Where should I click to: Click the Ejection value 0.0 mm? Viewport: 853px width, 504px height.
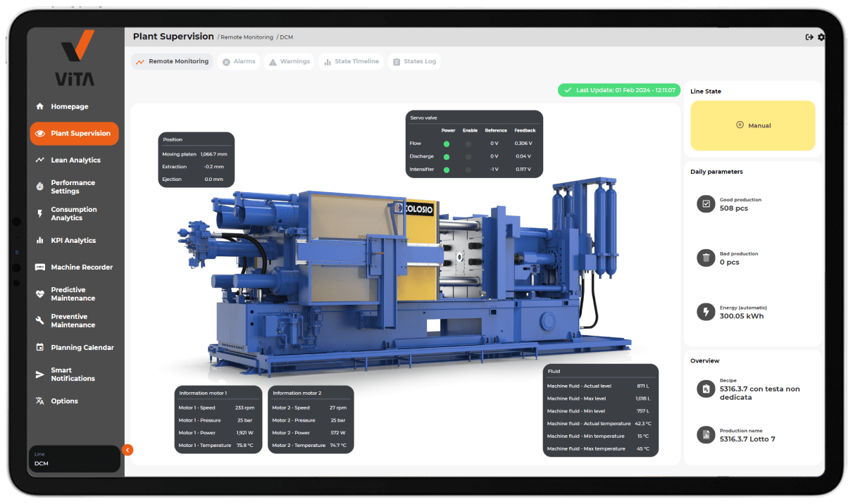click(x=213, y=179)
